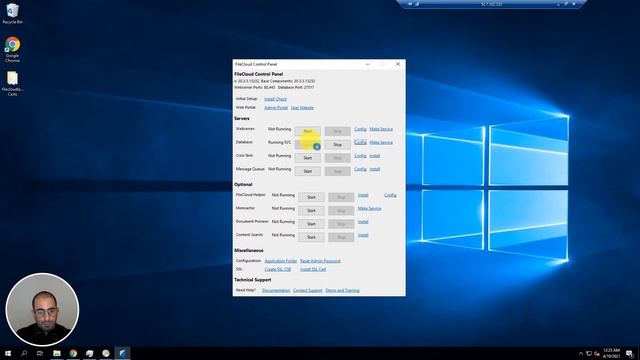640x360 pixels.
Task: Start the Message Queue
Action: (308, 171)
